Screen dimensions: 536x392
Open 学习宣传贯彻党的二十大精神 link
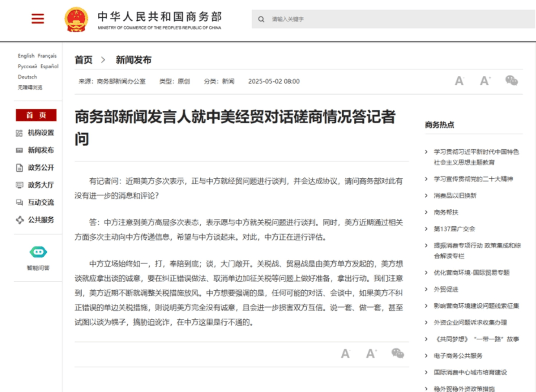tap(473, 179)
